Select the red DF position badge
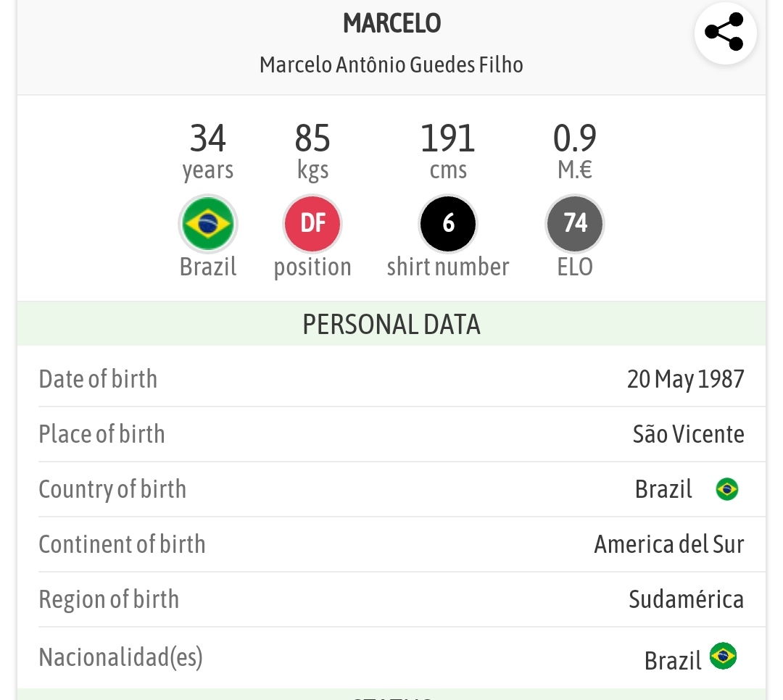This screenshot has height=700, width=783. click(312, 224)
